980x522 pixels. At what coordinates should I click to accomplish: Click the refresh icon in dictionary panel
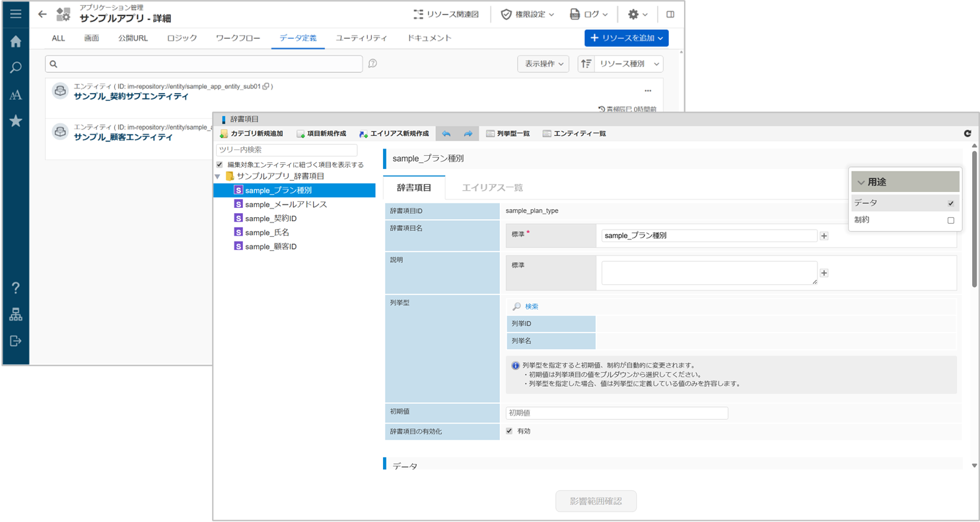pyautogui.click(x=967, y=134)
